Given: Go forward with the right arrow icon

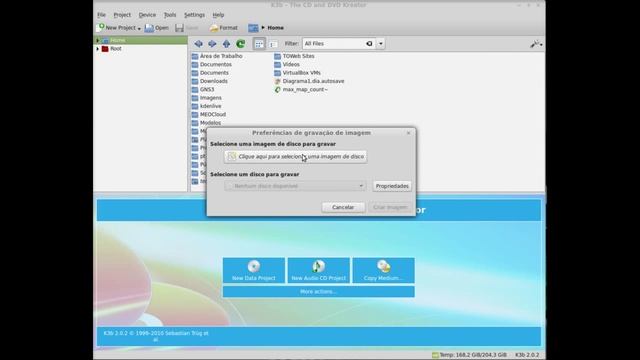Looking at the screenshot, I should pos(212,44).
